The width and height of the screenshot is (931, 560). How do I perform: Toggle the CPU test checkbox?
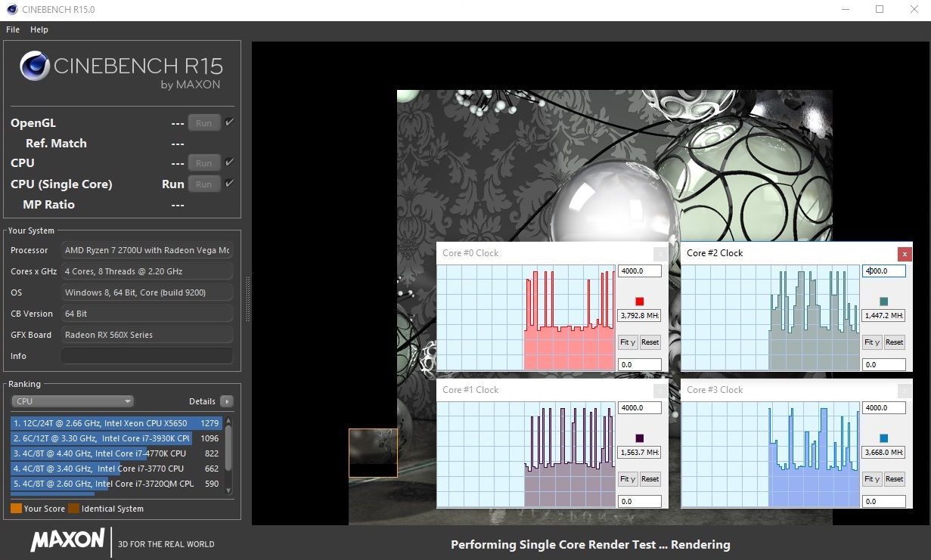(229, 162)
